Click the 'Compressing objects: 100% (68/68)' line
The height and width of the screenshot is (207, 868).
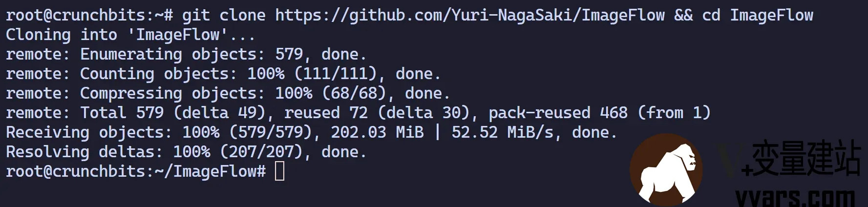pyautogui.click(x=228, y=93)
